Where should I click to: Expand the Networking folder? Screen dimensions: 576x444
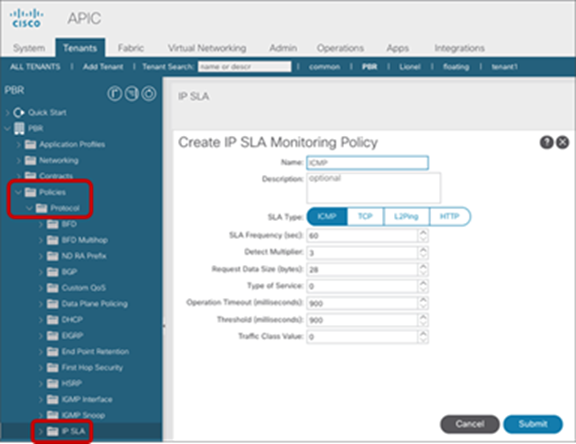pos(18,160)
